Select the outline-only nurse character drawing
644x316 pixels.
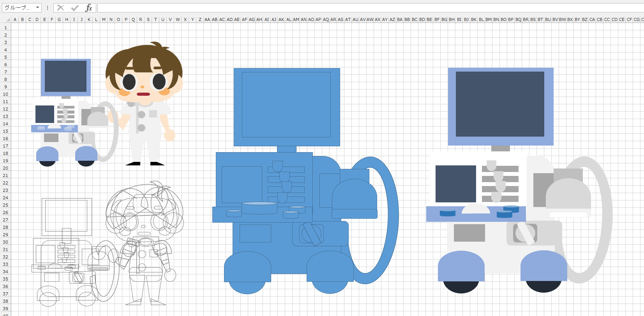pos(145,243)
